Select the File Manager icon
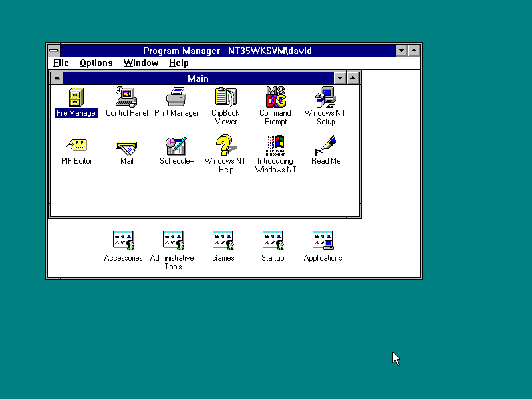Screen dimensions: 532x399 (x=76, y=97)
